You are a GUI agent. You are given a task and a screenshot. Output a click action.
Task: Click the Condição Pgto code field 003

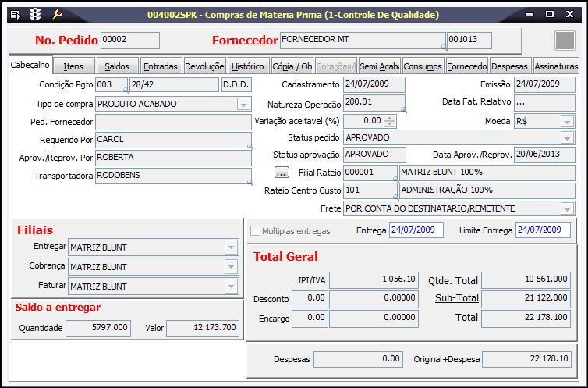click(112, 84)
